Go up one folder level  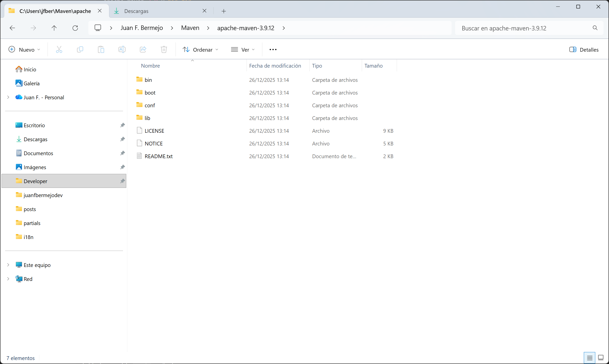point(54,28)
